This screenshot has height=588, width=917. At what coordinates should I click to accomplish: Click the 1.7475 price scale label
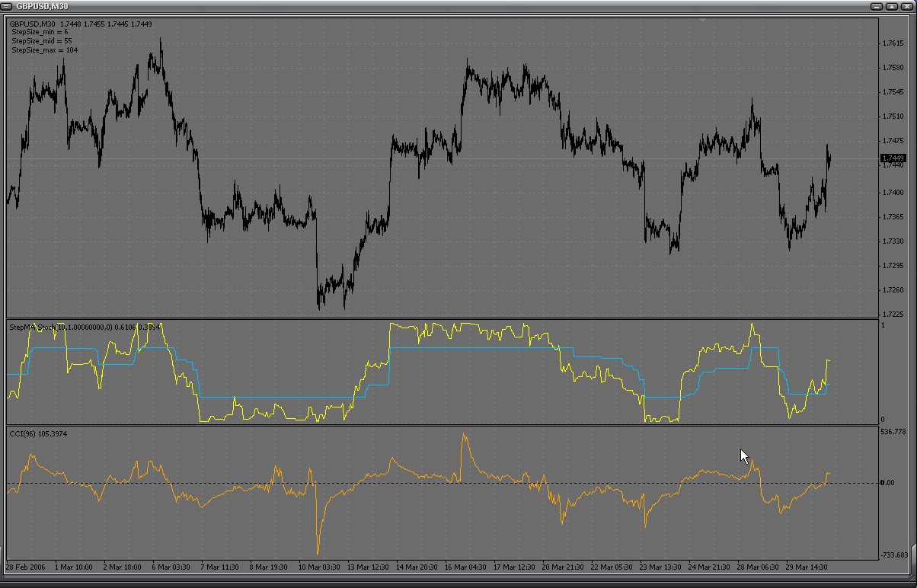pyautogui.click(x=893, y=141)
